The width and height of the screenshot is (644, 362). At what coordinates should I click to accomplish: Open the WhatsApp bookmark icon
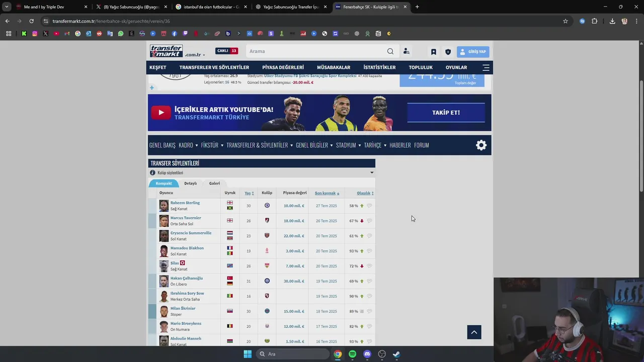point(121,34)
